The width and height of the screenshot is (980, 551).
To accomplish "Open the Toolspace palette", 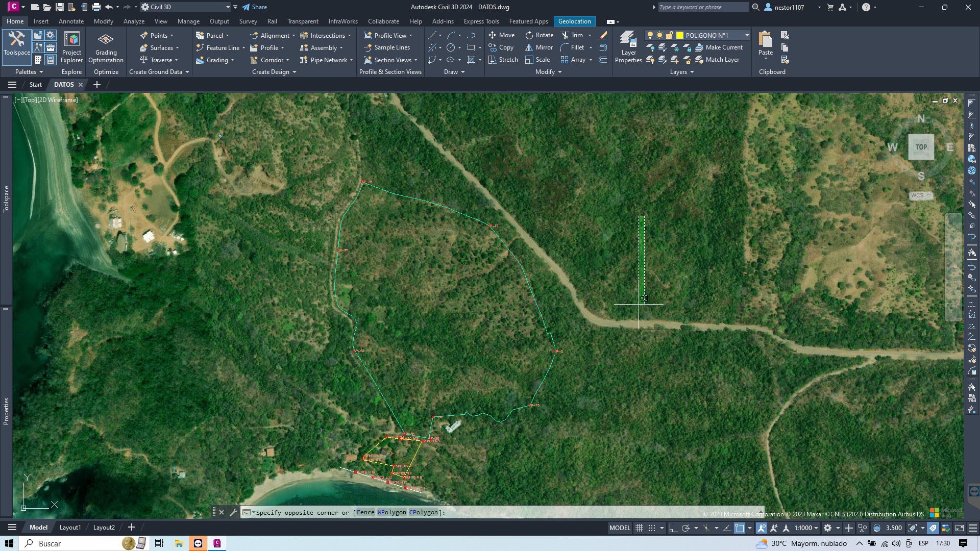I will pyautogui.click(x=16, y=44).
